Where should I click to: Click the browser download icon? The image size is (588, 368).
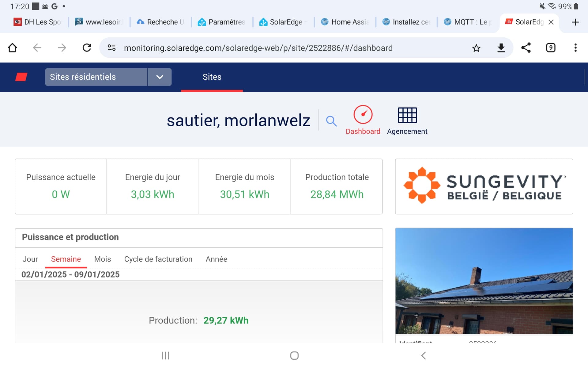(501, 48)
